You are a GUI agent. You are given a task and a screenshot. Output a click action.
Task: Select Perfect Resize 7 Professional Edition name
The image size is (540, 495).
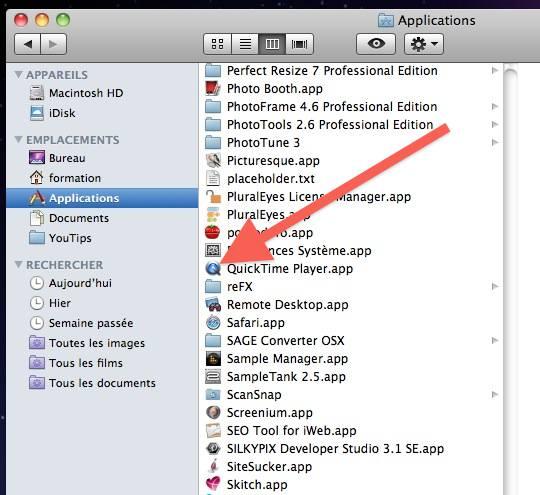(332, 71)
